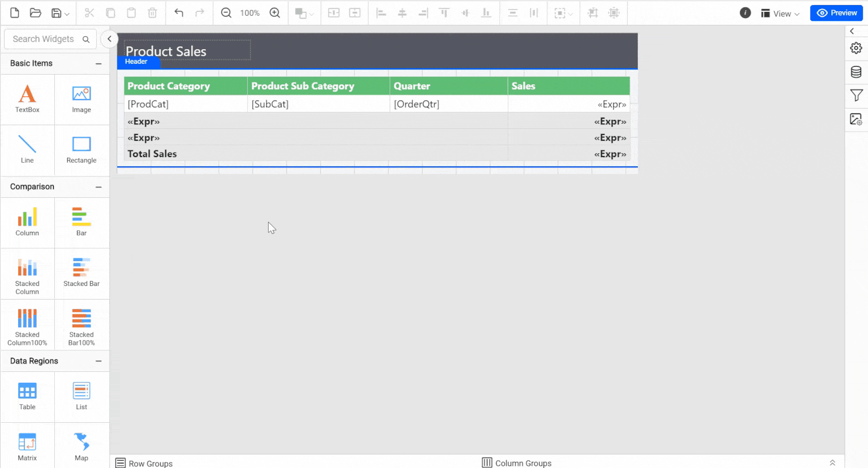Click the Preview button
Image resolution: width=868 pixels, height=468 pixels.
click(x=836, y=12)
